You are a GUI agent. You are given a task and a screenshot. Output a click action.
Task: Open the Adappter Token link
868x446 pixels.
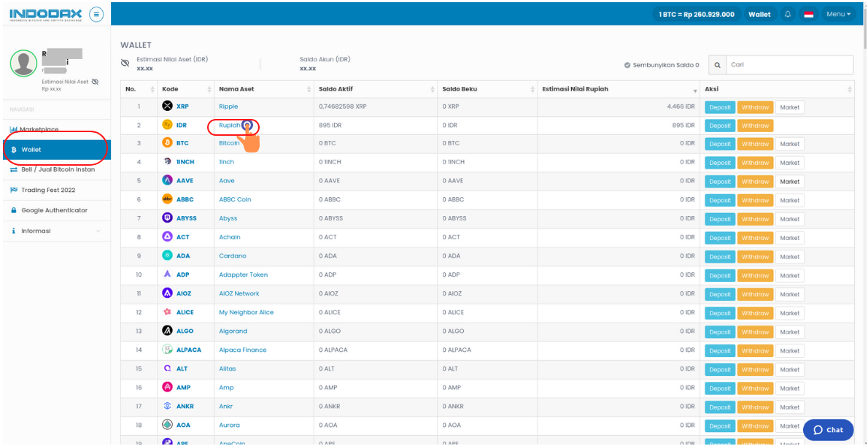(x=243, y=274)
